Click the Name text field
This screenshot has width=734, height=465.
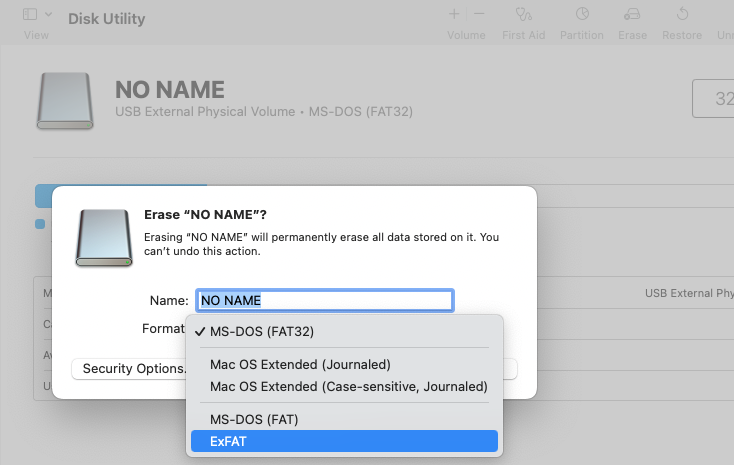click(x=324, y=300)
